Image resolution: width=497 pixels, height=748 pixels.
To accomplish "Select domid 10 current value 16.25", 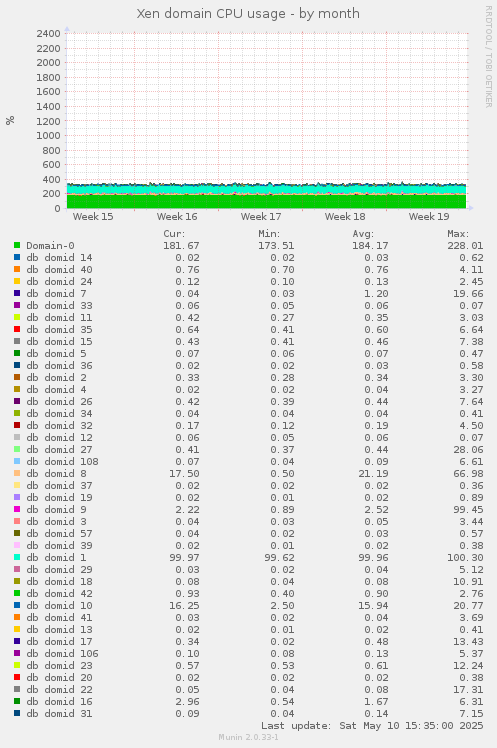I will click(x=185, y=605).
